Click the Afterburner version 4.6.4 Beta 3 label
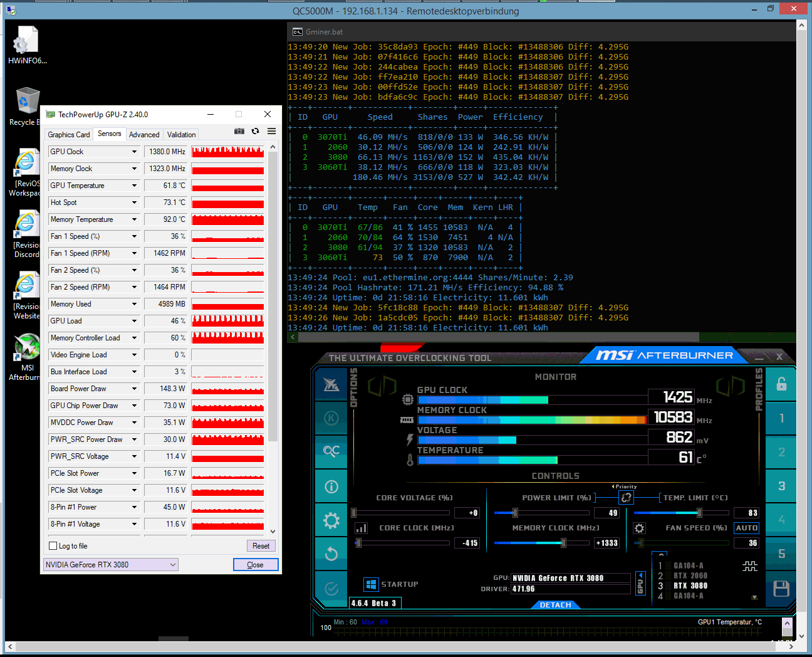 (x=374, y=603)
